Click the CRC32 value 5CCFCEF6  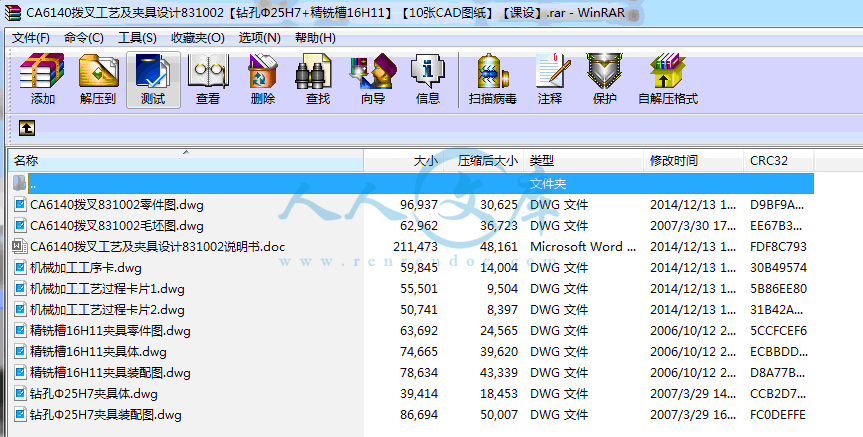pos(778,330)
